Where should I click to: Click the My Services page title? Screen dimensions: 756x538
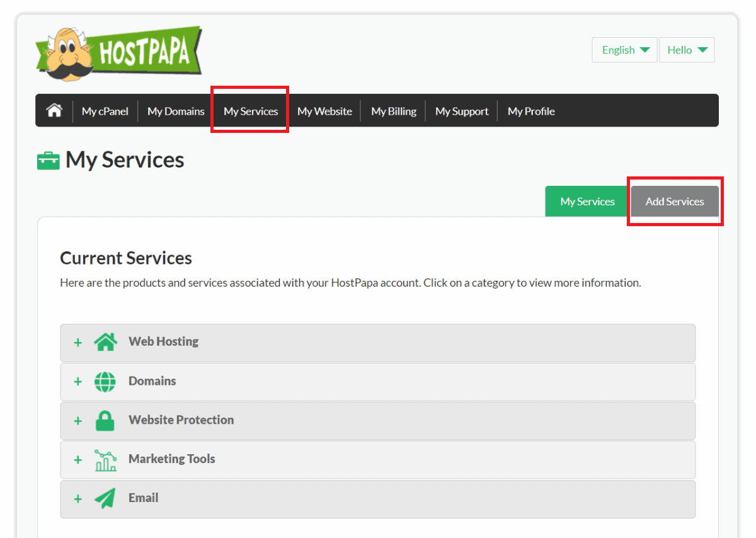[x=125, y=160]
